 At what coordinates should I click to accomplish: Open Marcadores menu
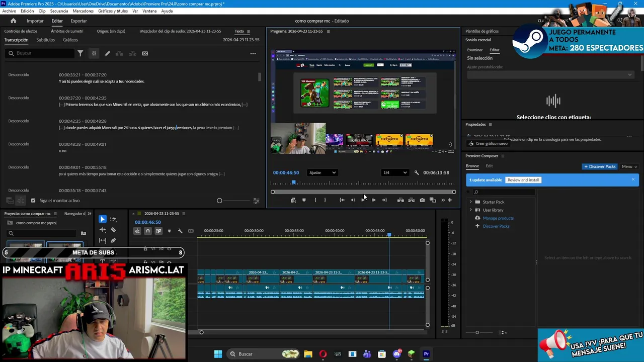tap(83, 11)
